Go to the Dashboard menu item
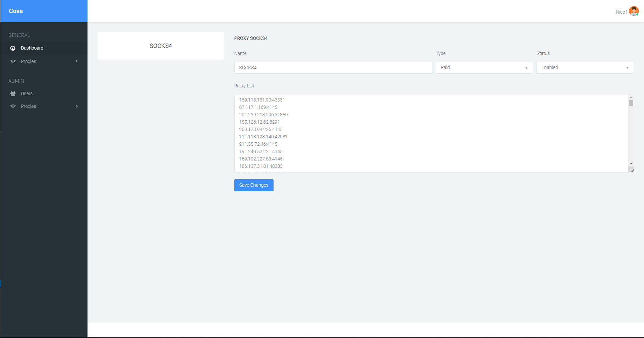This screenshot has width=644, height=338. pos(44,48)
